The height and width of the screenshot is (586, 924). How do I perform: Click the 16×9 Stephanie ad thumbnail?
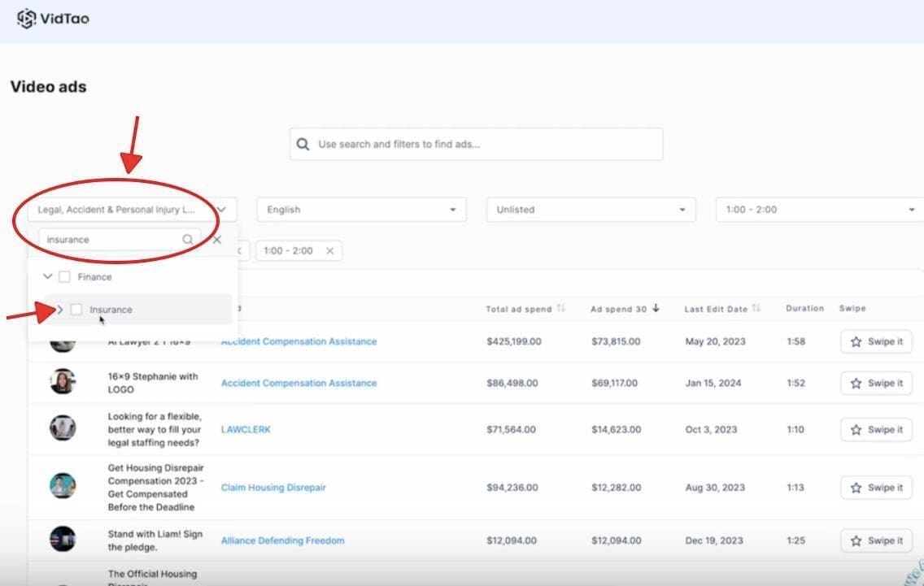point(63,382)
